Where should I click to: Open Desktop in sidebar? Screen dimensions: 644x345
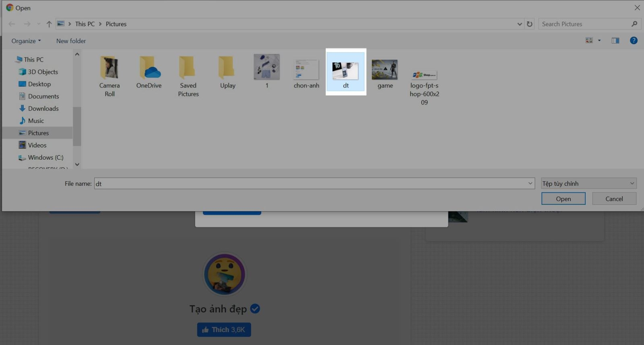coord(39,84)
